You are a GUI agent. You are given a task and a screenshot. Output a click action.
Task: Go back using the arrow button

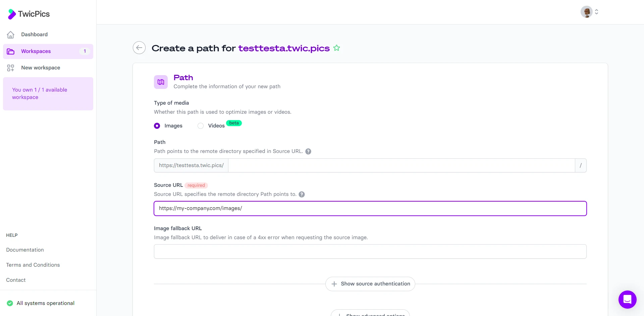click(139, 48)
